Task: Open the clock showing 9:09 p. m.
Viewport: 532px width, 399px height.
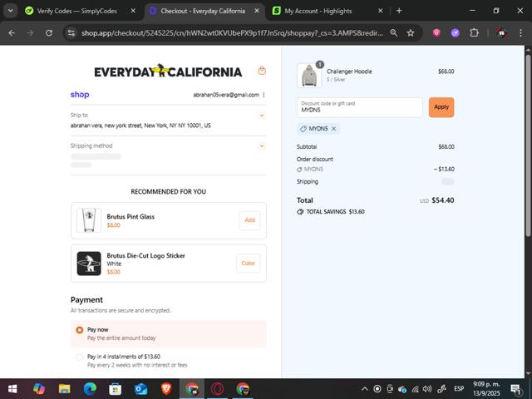Action: coord(486,389)
